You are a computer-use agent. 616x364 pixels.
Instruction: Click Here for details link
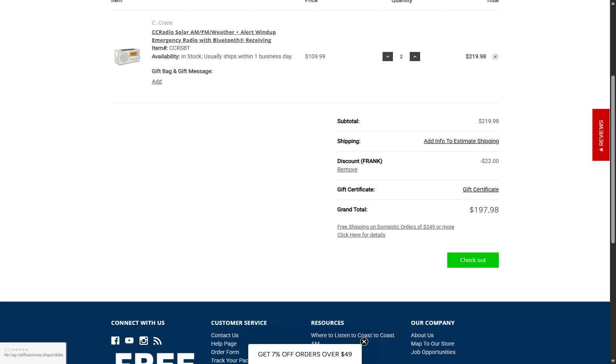(x=361, y=235)
